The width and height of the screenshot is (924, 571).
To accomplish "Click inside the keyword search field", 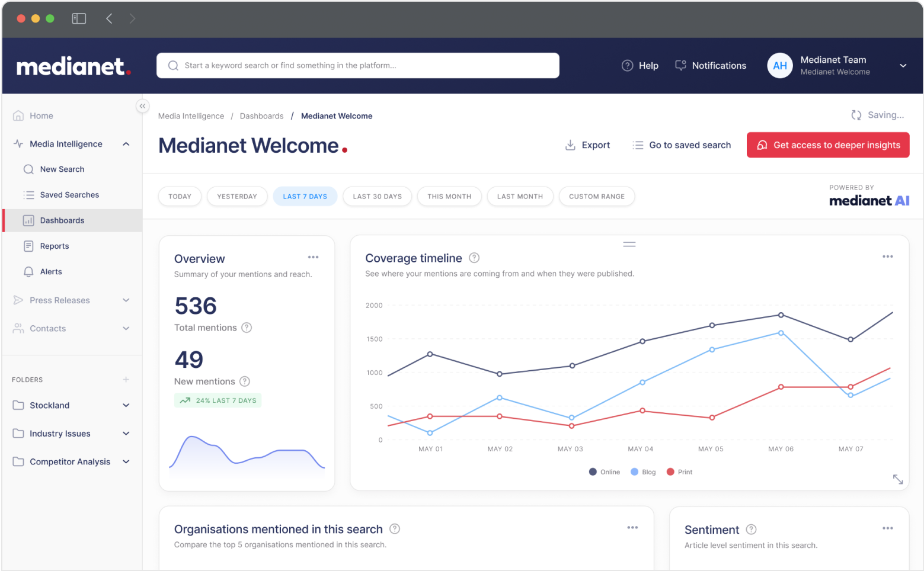I will coord(357,65).
